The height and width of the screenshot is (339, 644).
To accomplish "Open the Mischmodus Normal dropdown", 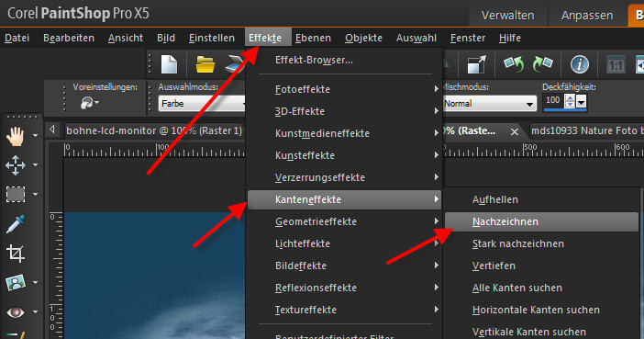I will [x=490, y=104].
